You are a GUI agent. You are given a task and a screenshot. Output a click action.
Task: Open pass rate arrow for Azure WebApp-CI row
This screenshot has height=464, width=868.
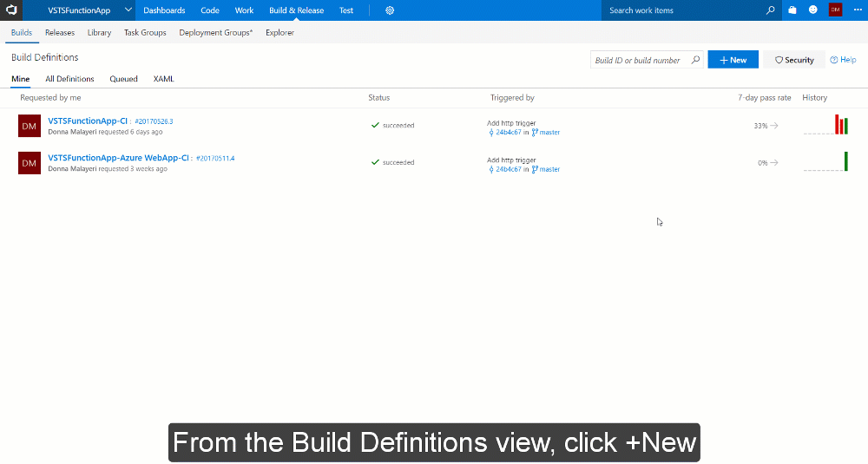(774, 163)
